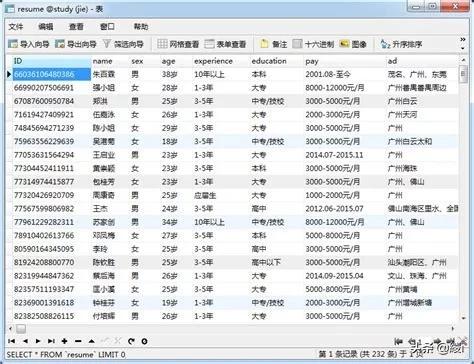The width and height of the screenshot is (474, 364).
Task: Select ID cell 66990207506691
Action: pyautogui.click(x=52, y=88)
